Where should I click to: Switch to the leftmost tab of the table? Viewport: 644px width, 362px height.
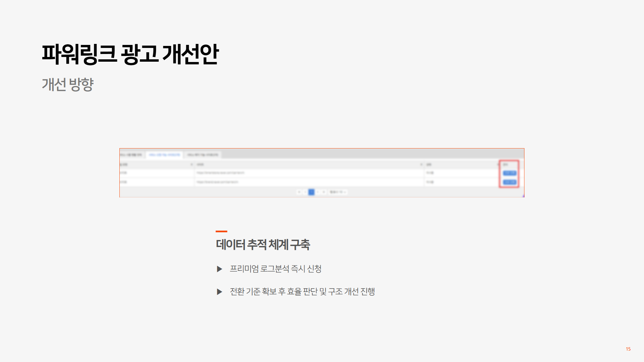tap(131, 155)
